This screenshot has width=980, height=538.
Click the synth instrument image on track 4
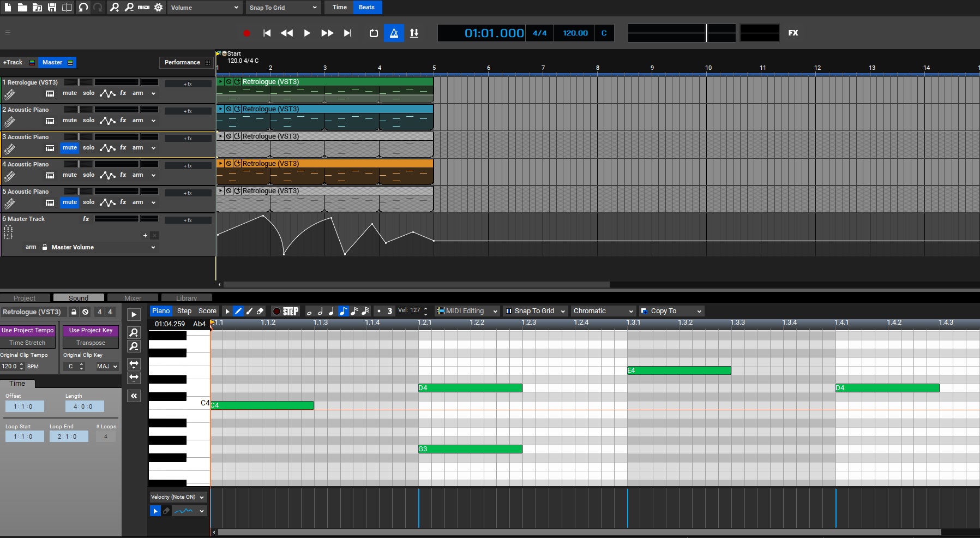pos(9,176)
